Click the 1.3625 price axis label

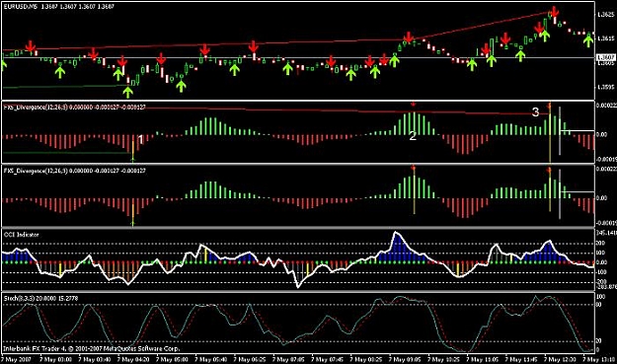pyautogui.click(x=605, y=15)
